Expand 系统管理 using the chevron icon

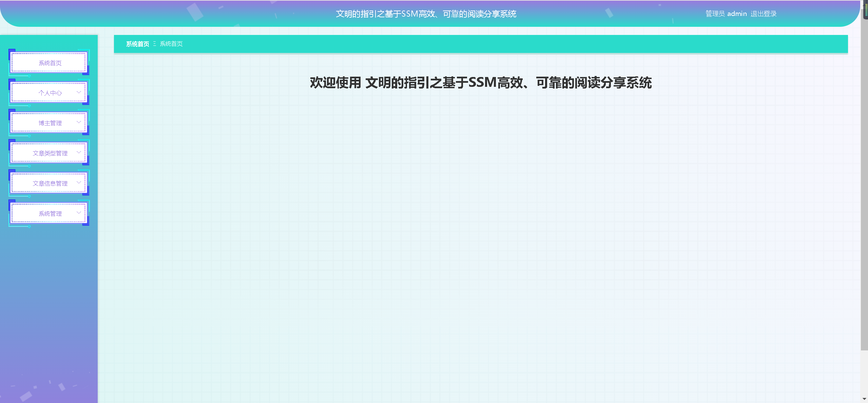[79, 213]
